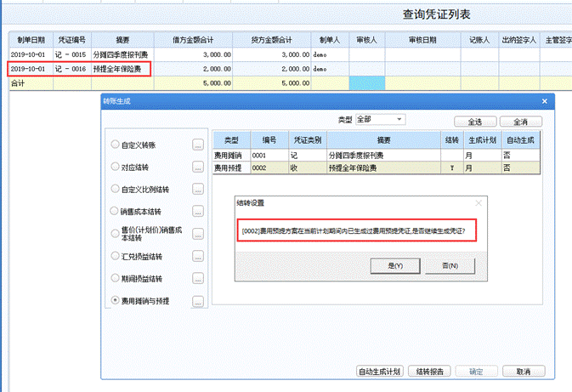The image size is (572, 392).
Task: Click ellipsis button beside 费用摊销与预提
Action: click(198, 301)
